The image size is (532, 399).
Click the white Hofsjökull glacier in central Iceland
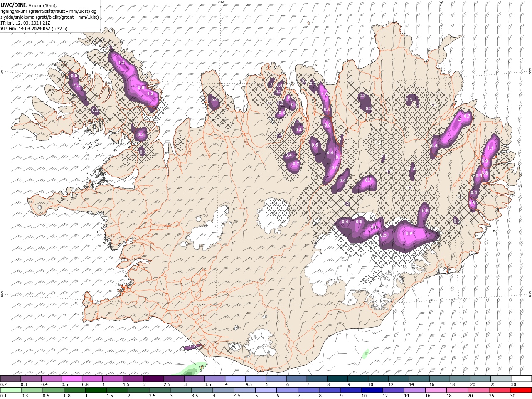[273, 216]
